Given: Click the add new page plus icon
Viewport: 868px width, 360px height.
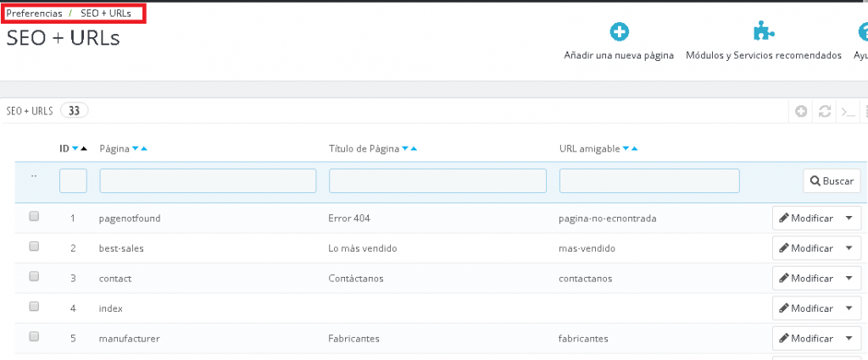Looking at the screenshot, I should 619,32.
